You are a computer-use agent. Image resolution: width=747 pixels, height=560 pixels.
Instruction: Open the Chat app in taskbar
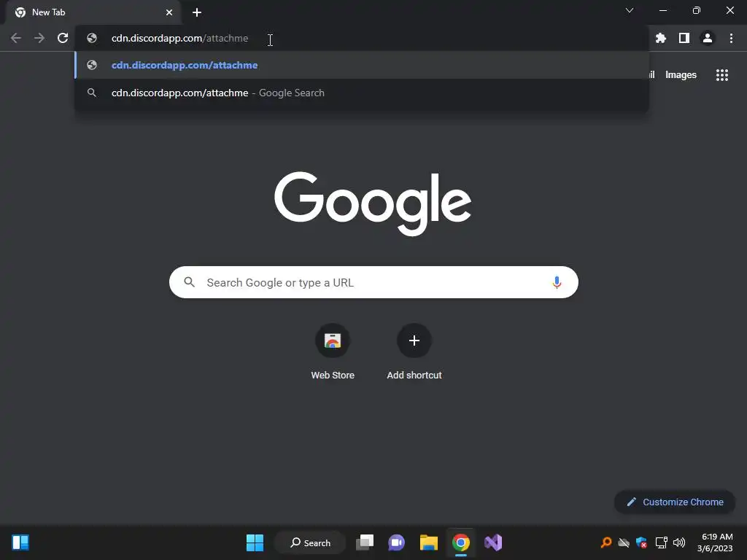click(396, 542)
